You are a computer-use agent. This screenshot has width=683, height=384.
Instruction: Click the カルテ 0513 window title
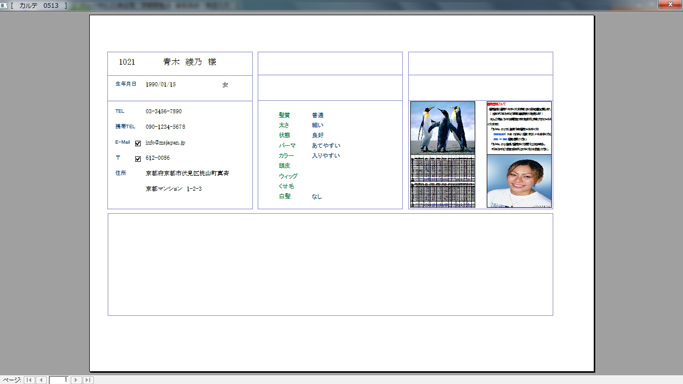point(39,5)
